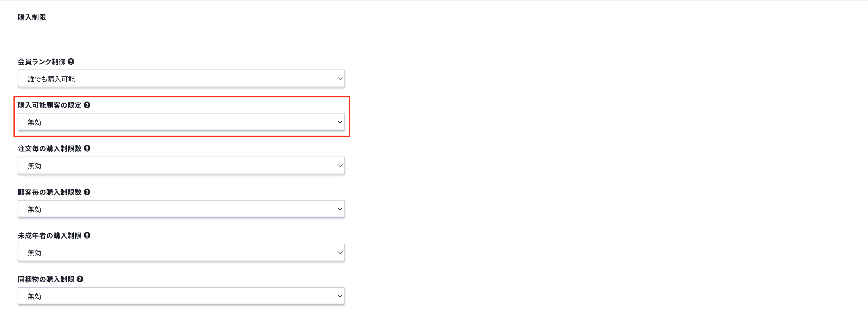The width and height of the screenshot is (868, 312).
Task: Click help icon next to 同梱物の購入制限
Action: 80,279
